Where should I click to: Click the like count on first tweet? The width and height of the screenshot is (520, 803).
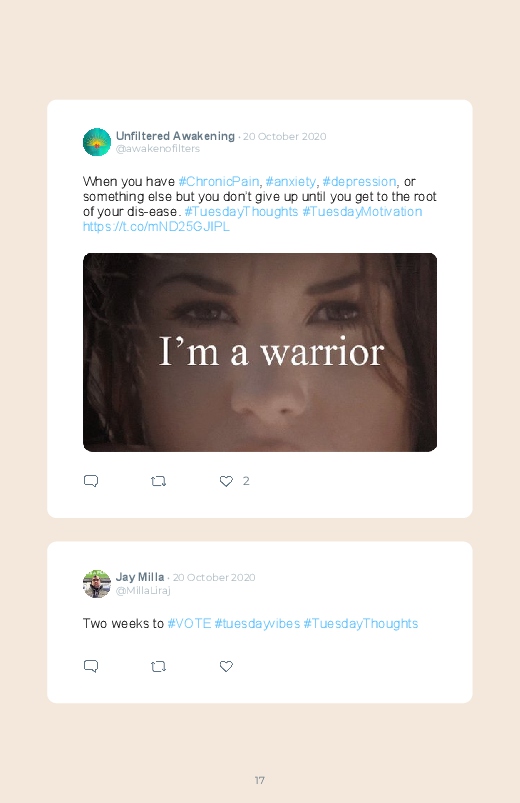click(x=246, y=481)
